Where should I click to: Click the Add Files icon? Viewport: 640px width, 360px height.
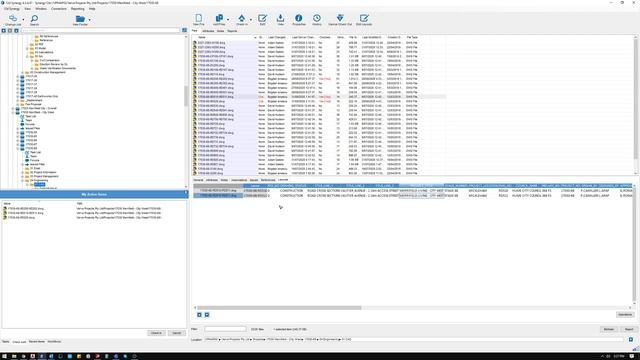219,20
